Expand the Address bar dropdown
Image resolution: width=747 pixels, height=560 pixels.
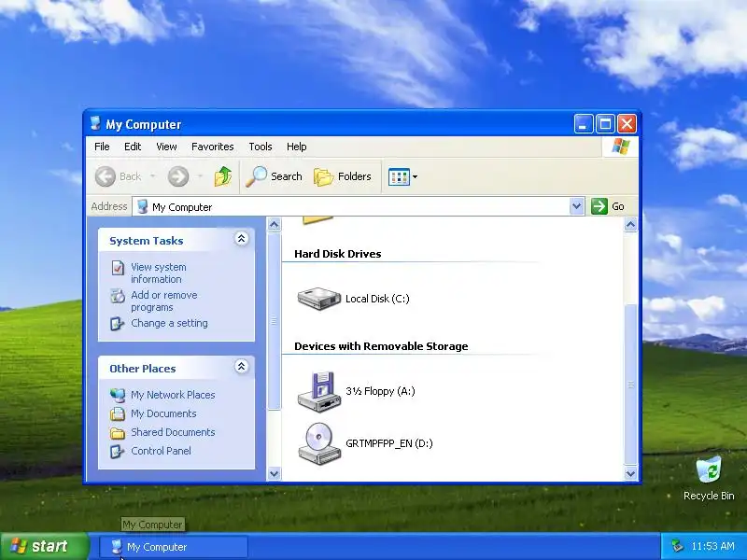click(577, 206)
